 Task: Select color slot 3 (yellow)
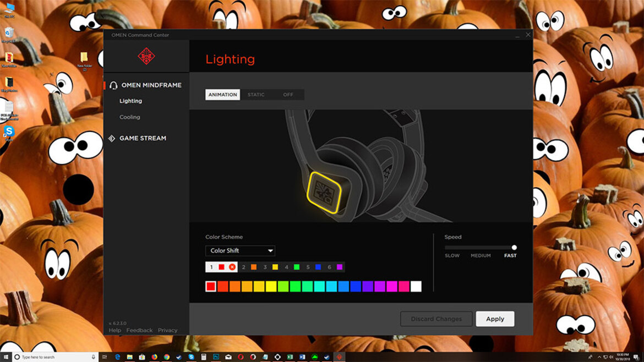[270, 267]
